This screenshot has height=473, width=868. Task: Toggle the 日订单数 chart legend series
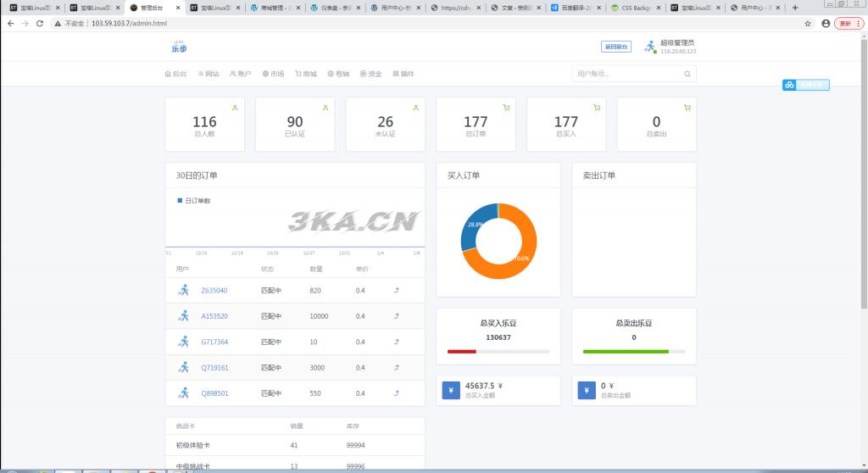pos(193,201)
